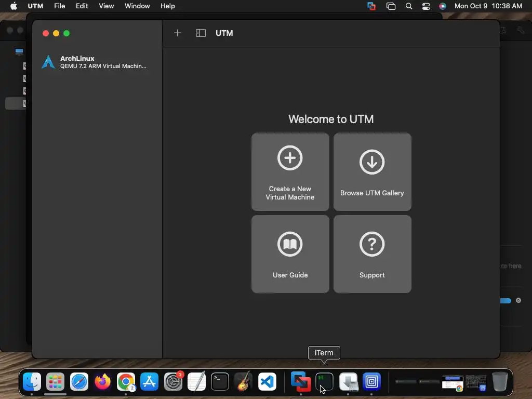
Task: Open System Settings from the Dock
Action: [x=173, y=382]
